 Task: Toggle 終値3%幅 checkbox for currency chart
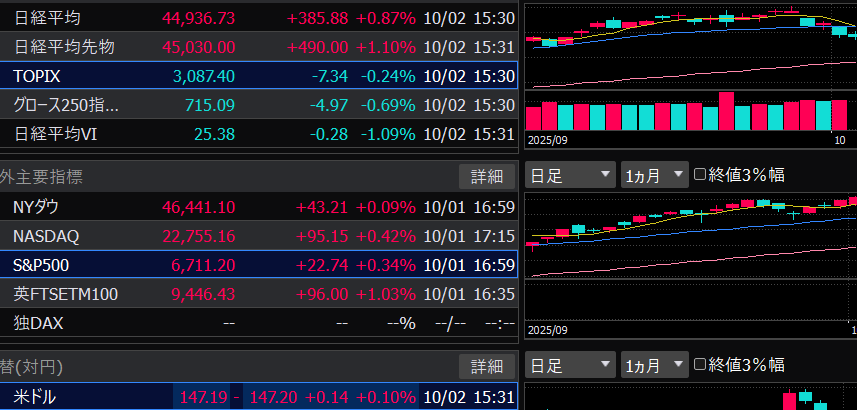701,365
